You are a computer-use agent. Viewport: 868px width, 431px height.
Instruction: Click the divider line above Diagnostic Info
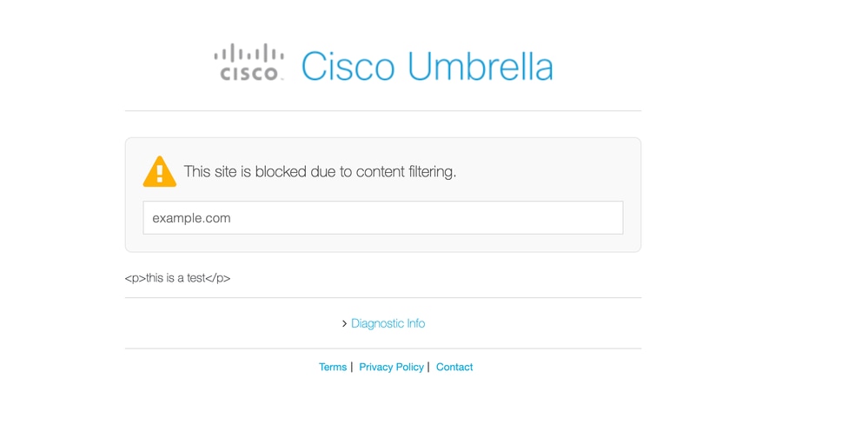[x=382, y=298]
